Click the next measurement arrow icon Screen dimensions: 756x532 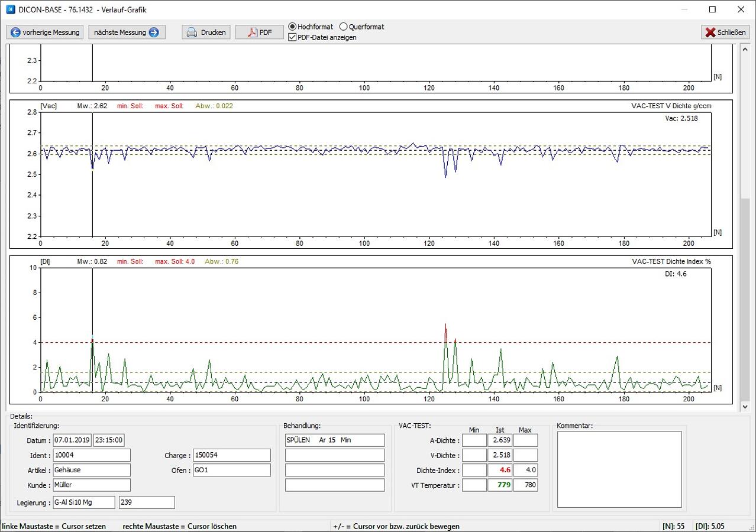click(x=154, y=33)
